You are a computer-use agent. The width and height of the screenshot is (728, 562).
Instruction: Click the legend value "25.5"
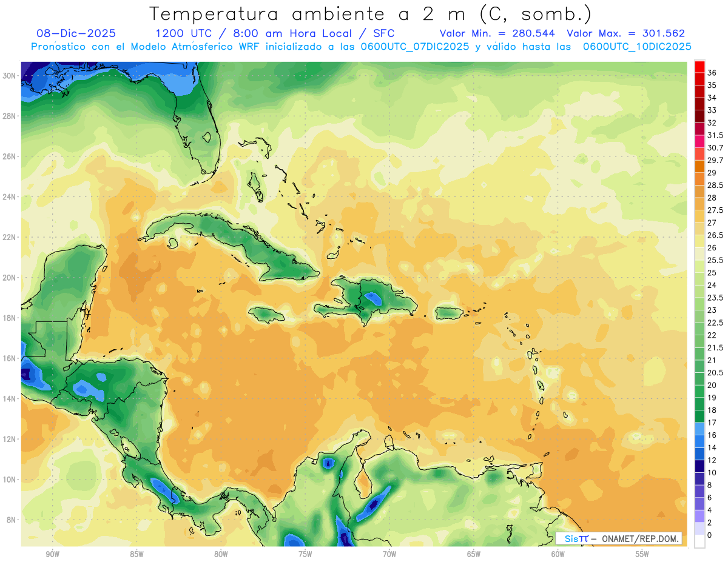pos(715,260)
